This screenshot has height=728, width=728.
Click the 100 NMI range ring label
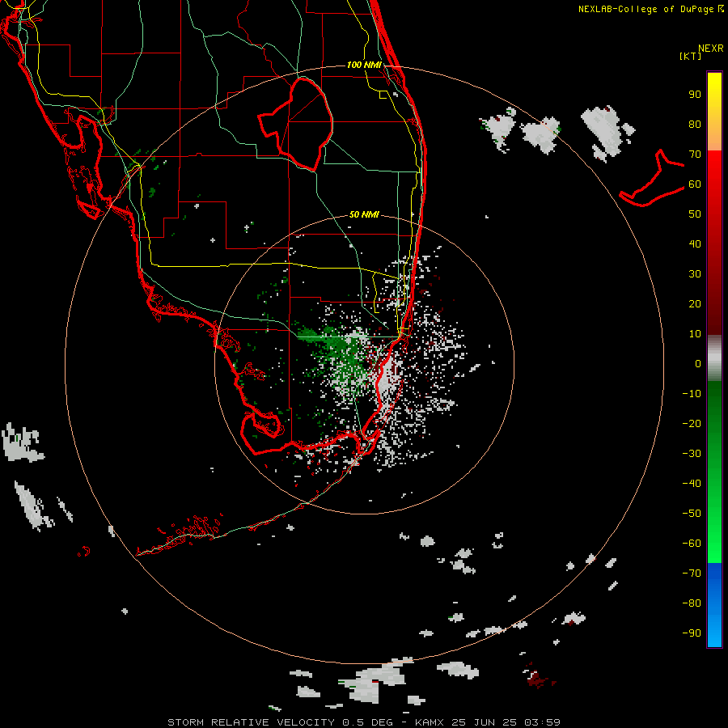[x=364, y=65]
